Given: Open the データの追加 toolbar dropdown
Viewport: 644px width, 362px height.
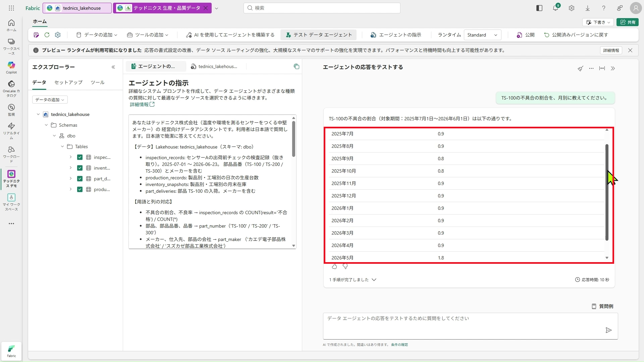Looking at the screenshot, I should click(97, 35).
